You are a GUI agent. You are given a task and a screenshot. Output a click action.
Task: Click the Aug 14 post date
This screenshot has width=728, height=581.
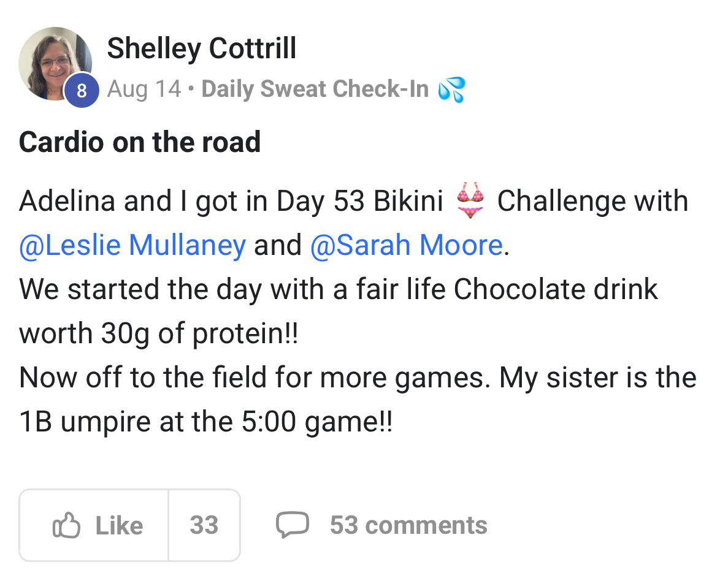click(144, 89)
